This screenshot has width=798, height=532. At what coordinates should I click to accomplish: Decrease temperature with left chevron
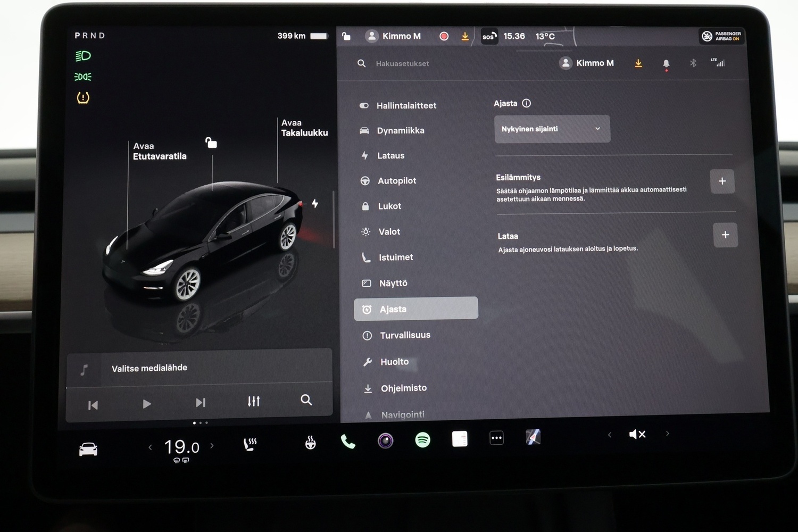click(x=151, y=447)
